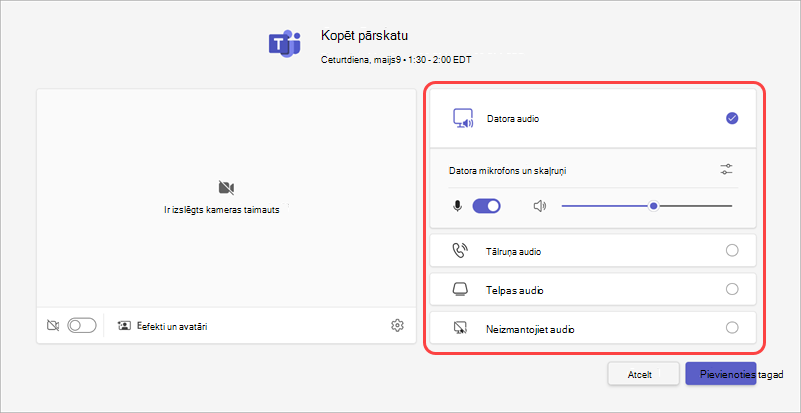
Task: Click the Telpas audio label
Action: pyautogui.click(x=514, y=290)
